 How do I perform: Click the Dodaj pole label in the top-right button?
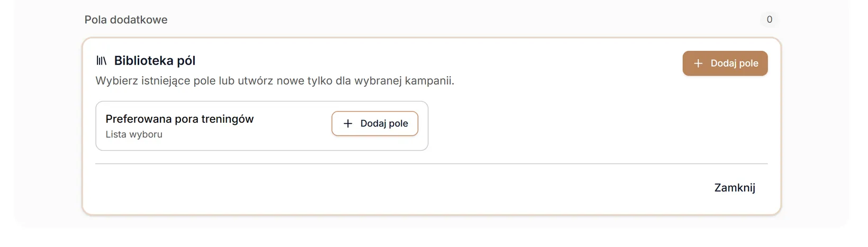pos(734,63)
